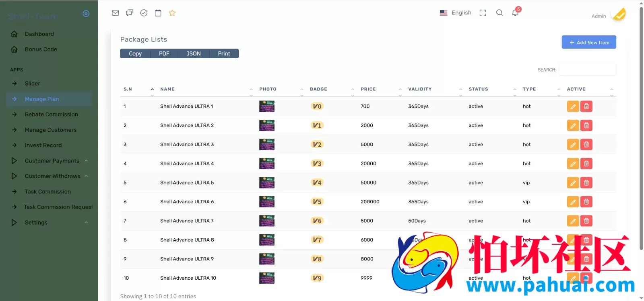The width and height of the screenshot is (644, 301).
Task: Select the name Shell Advance ULTRA 9
Action: tap(187, 259)
